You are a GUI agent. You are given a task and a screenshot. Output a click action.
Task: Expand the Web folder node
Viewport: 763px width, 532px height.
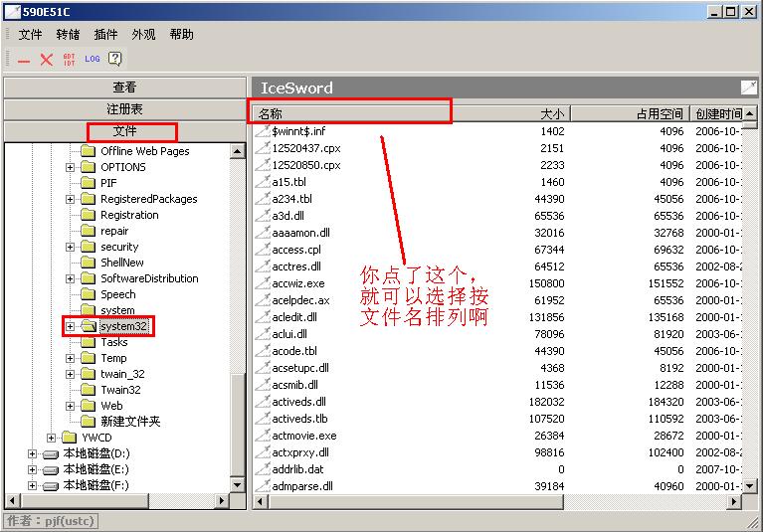tap(70, 406)
